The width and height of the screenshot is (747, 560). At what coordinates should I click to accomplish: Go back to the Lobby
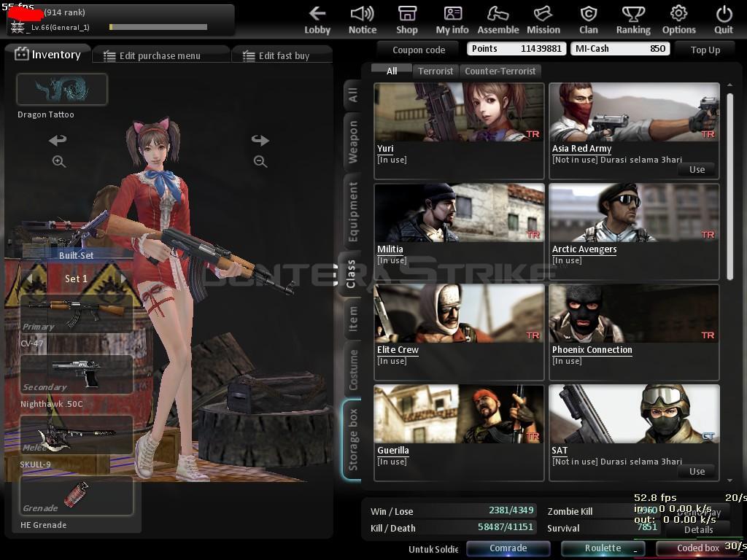[317, 21]
